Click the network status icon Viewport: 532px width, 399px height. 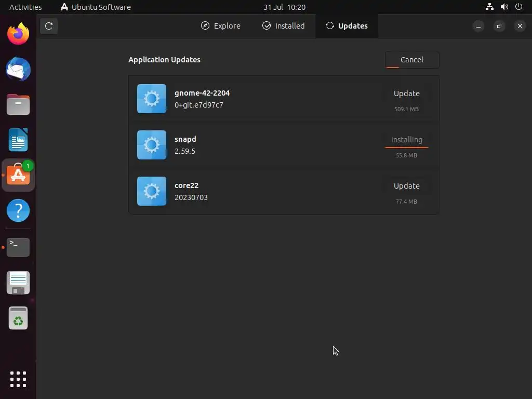489,7
